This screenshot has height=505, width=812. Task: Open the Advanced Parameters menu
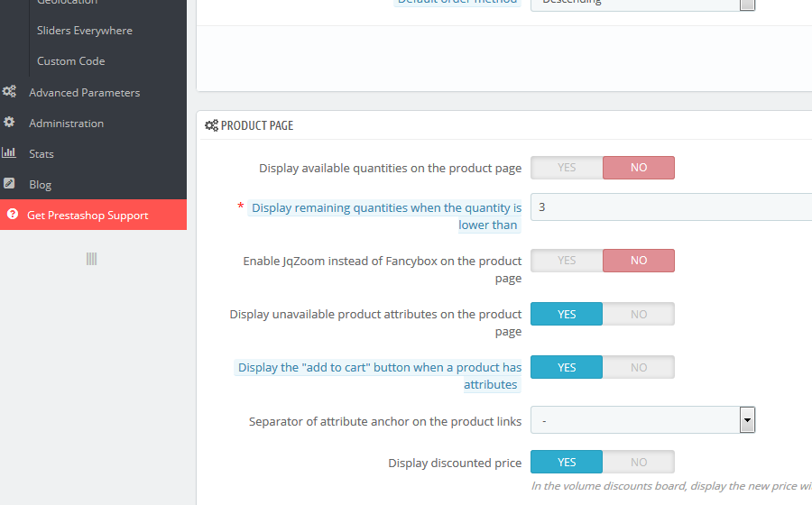(84, 92)
